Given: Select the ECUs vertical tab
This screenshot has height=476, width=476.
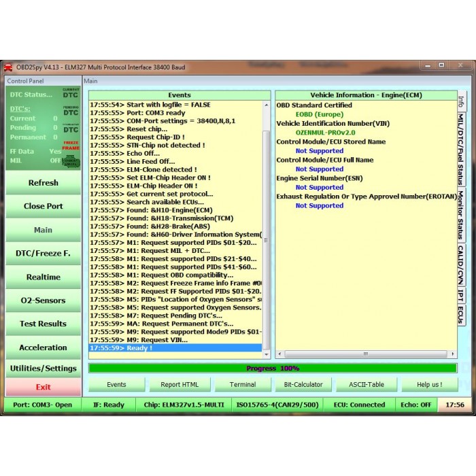Looking at the screenshot, I should pyautogui.click(x=462, y=313).
